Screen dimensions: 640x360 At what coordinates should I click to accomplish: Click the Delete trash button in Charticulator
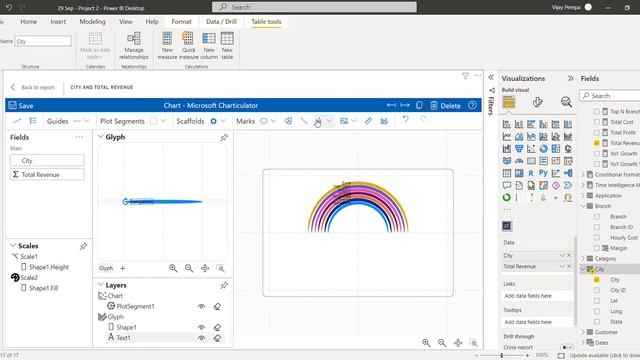tap(445, 106)
